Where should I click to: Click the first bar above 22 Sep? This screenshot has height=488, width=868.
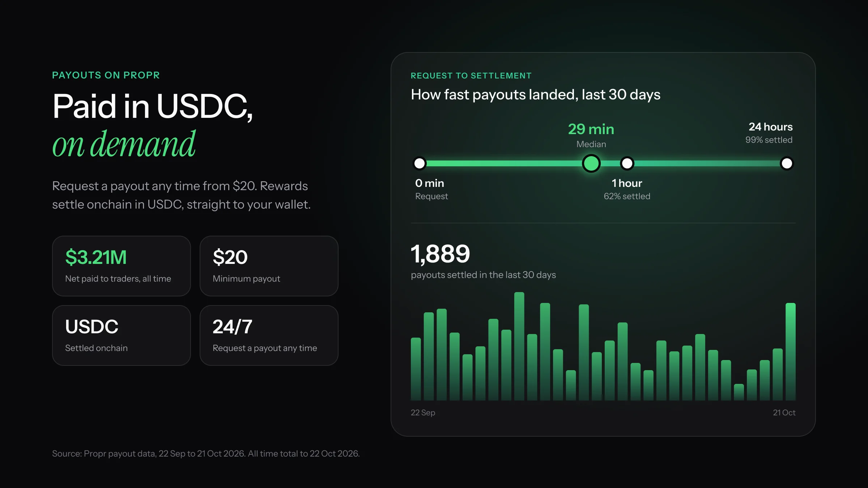coord(416,369)
